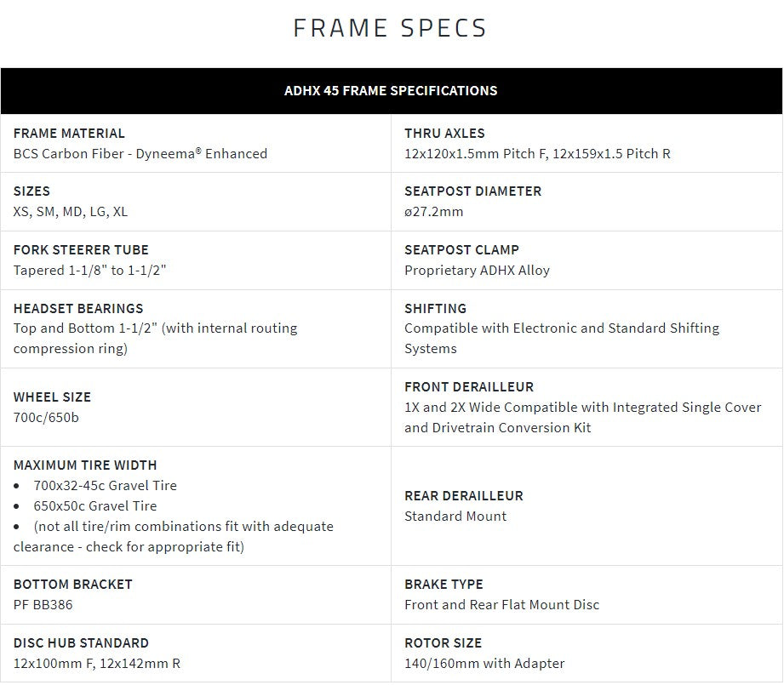Click the ADHX 45 FRAME SPECIFICATIONS header bar
784x685 pixels.
(391, 90)
